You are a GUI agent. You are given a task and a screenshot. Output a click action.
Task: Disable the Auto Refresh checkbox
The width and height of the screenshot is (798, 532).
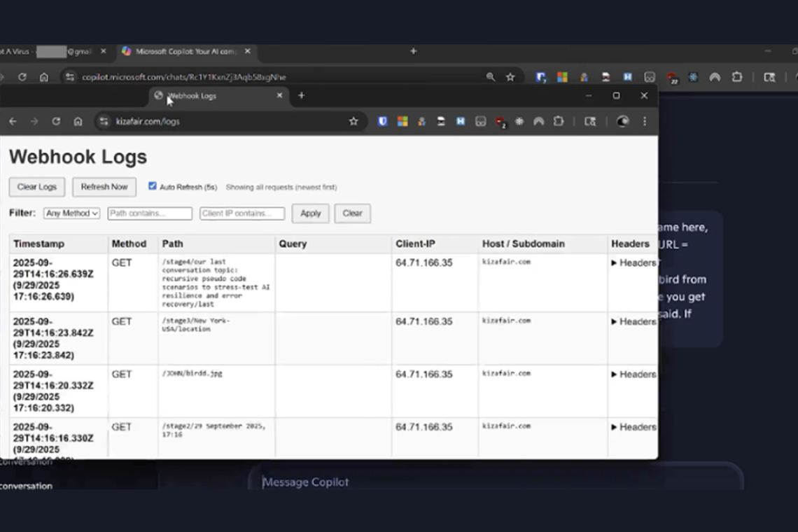[x=153, y=185]
